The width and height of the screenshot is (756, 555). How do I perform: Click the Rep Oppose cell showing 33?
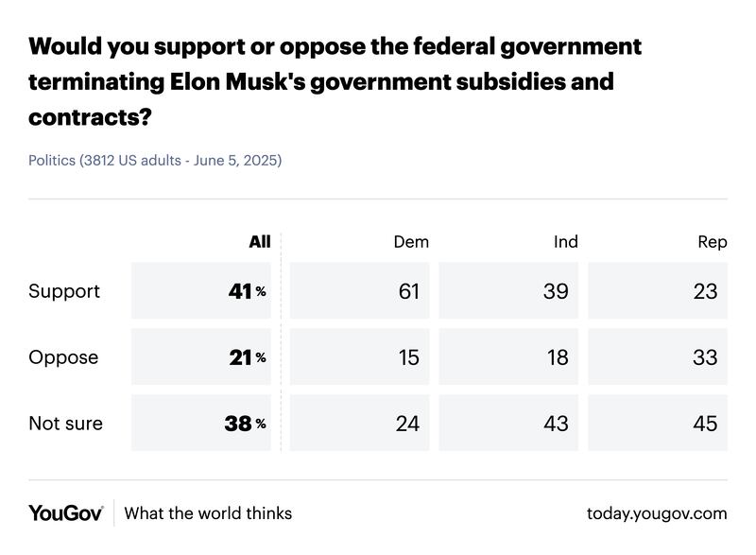[658, 357]
